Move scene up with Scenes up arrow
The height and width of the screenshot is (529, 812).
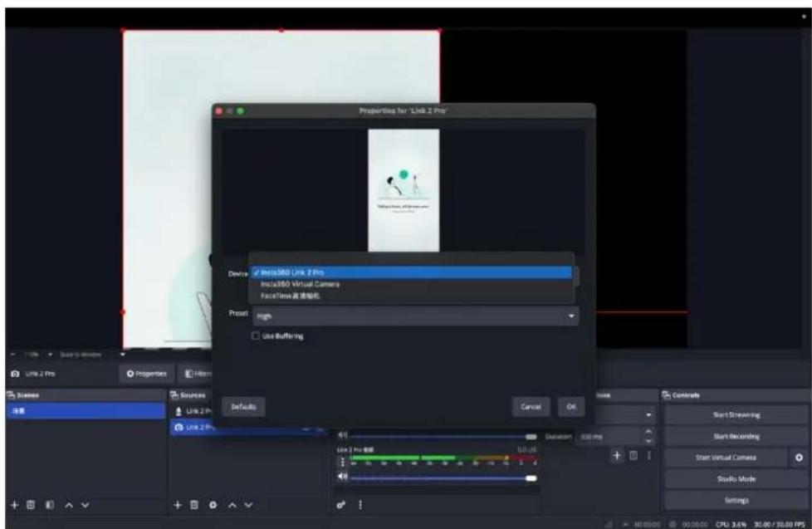pyautogui.click(x=69, y=505)
